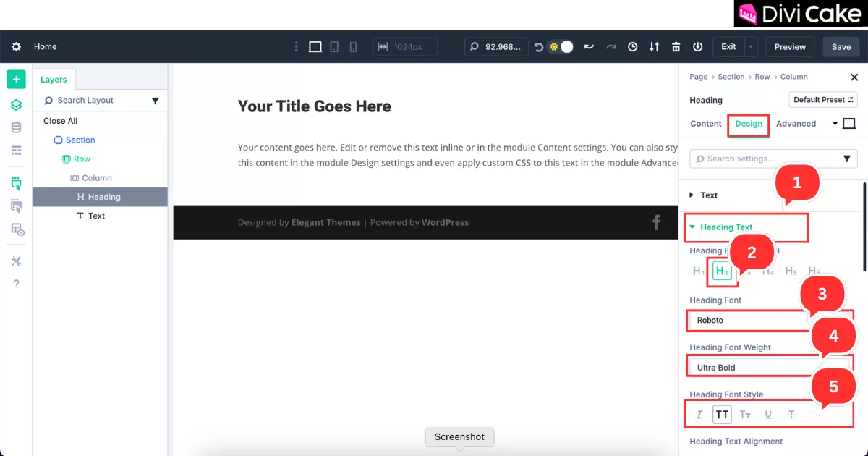Close the Heading settings panel
This screenshot has height=456, width=868.
click(x=854, y=77)
